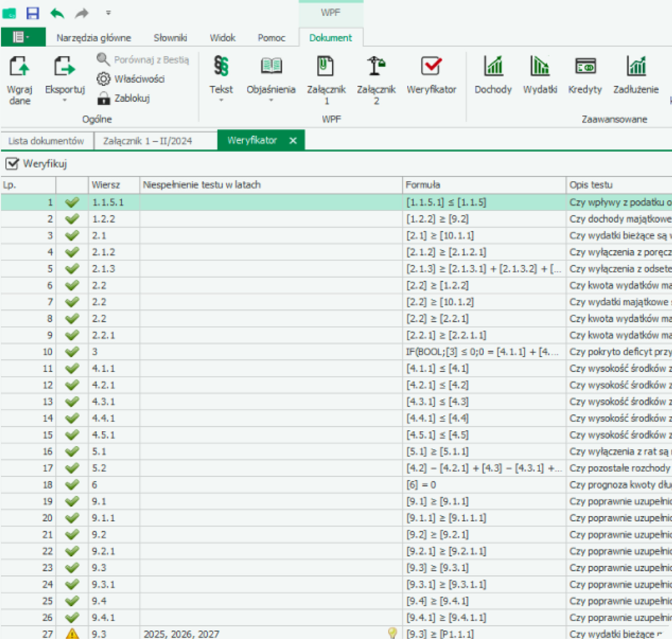Open the Weryfikator tool
The image size is (672, 639).
432,76
